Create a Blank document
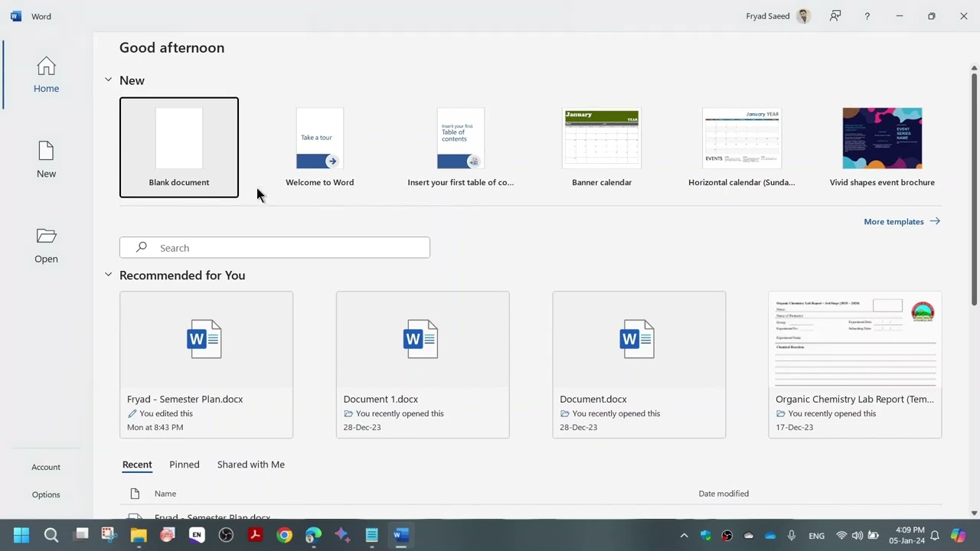Image resolution: width=980 pixels, height=551 pixels. [179, 147]
